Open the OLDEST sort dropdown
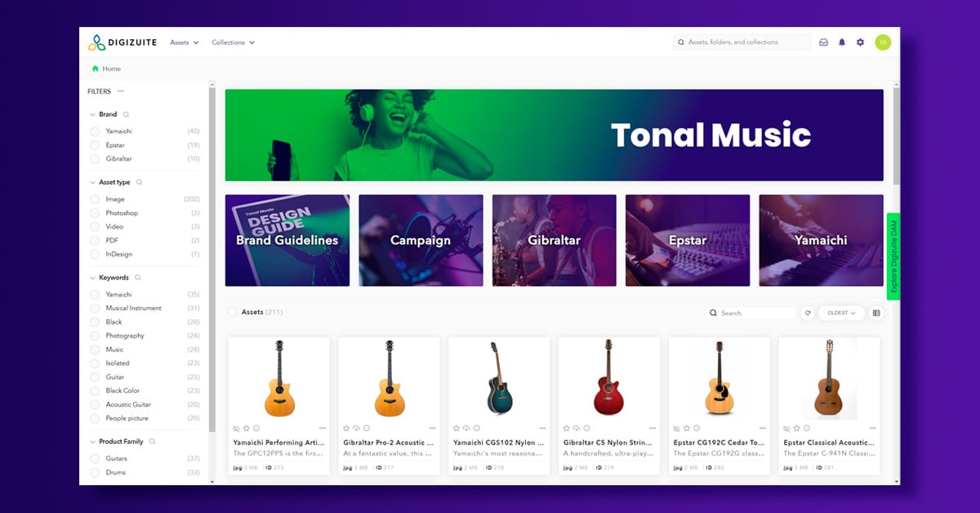980x513 pixels. (841, 313)
